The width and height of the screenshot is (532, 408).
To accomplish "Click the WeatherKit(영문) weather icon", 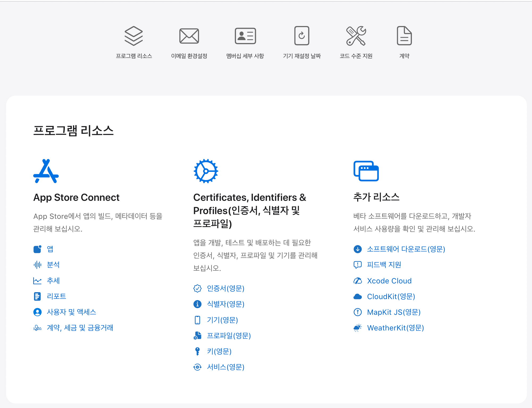I will point(358,328).
